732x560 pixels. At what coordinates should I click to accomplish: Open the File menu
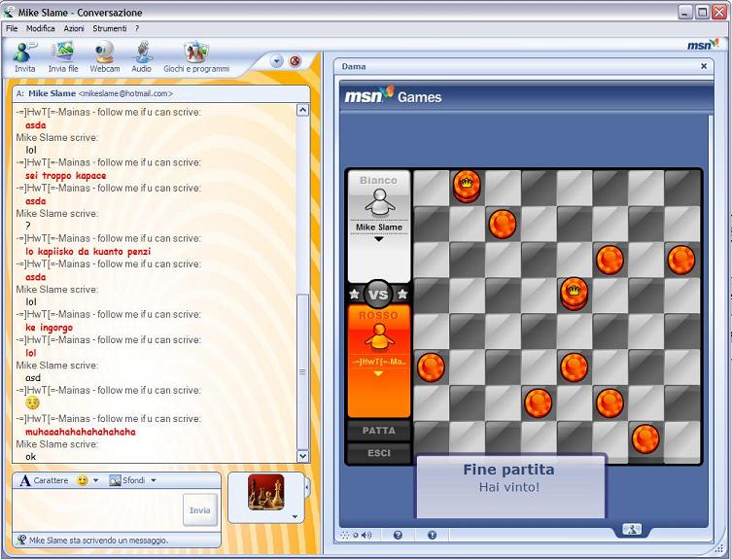tap(12, 28)
